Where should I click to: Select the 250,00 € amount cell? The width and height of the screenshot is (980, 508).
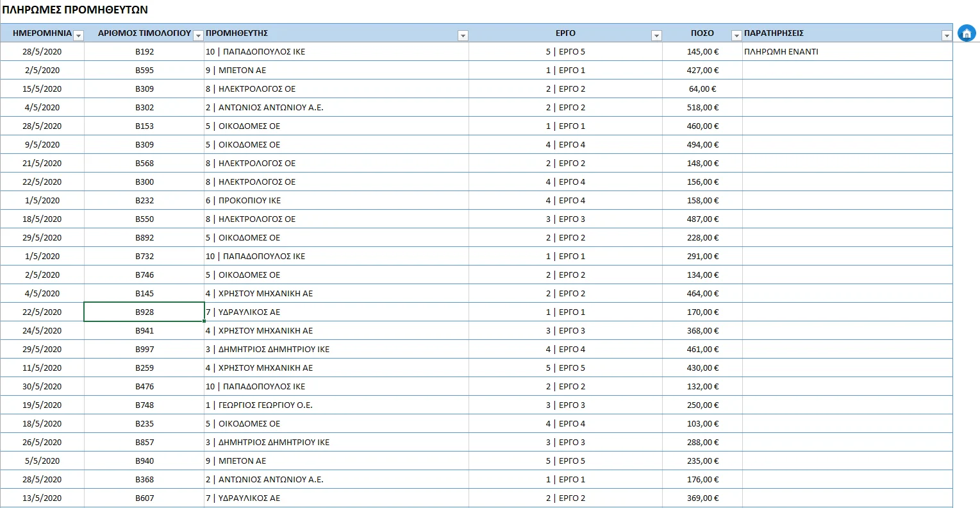(702, 405)
